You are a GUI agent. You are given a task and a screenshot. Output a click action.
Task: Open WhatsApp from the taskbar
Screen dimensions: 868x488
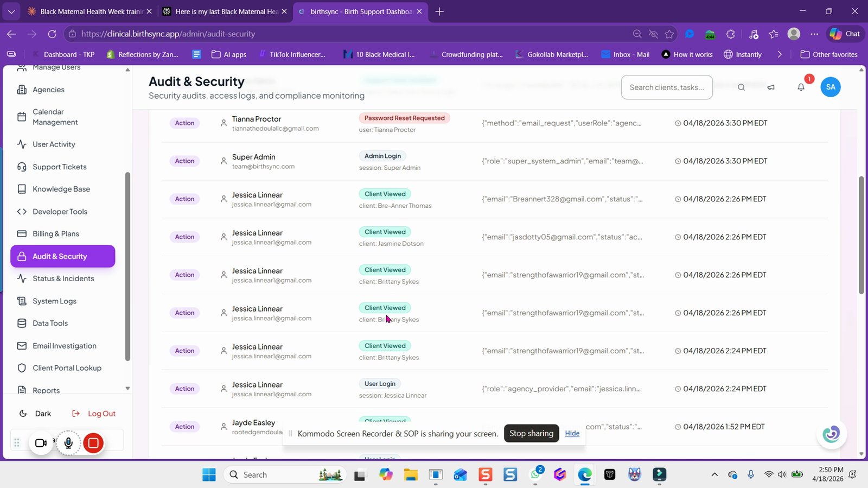tap(535, 474)
